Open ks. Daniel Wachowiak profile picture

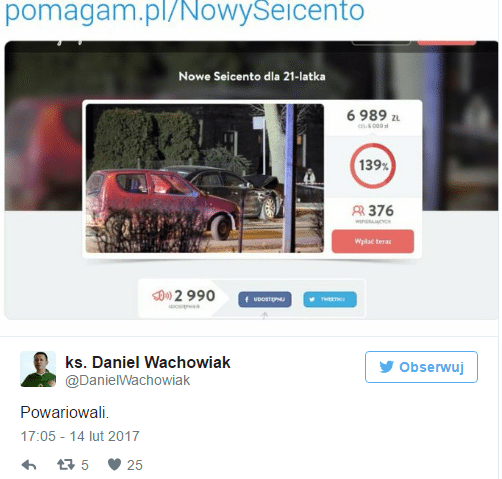38,369
